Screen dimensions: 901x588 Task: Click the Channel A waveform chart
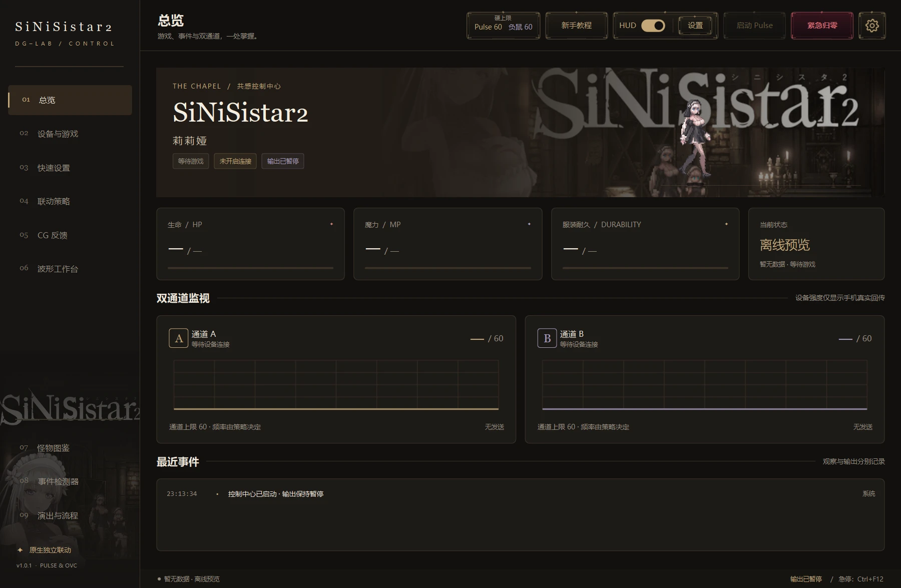pyautogui.click(x=336, y=385)
